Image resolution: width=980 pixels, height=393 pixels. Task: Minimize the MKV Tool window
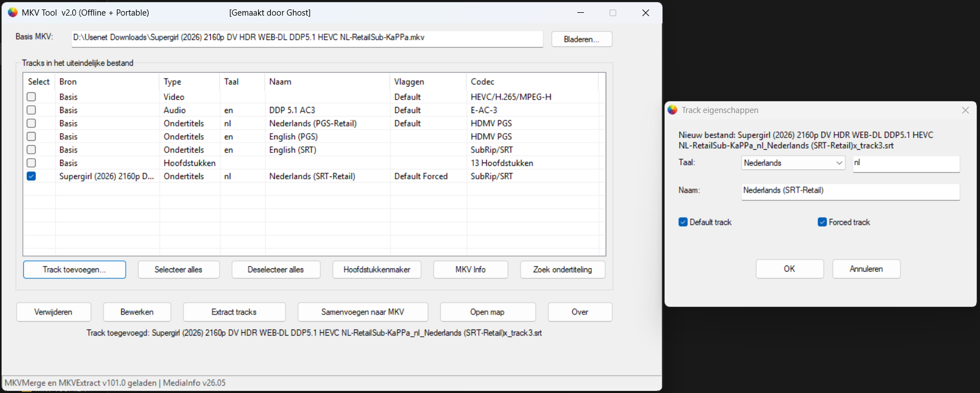coord(581,12)
